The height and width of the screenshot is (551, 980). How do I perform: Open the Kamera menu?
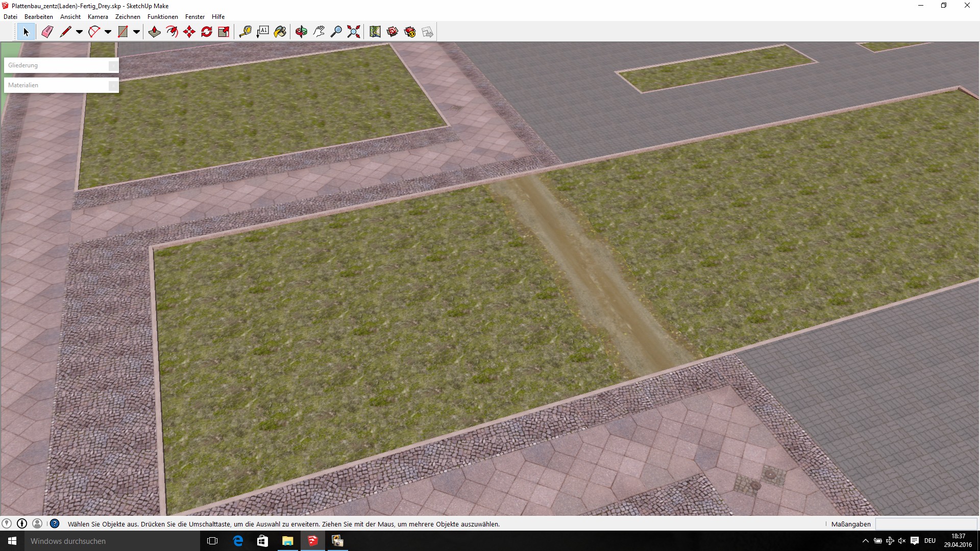tap(97, 17)
